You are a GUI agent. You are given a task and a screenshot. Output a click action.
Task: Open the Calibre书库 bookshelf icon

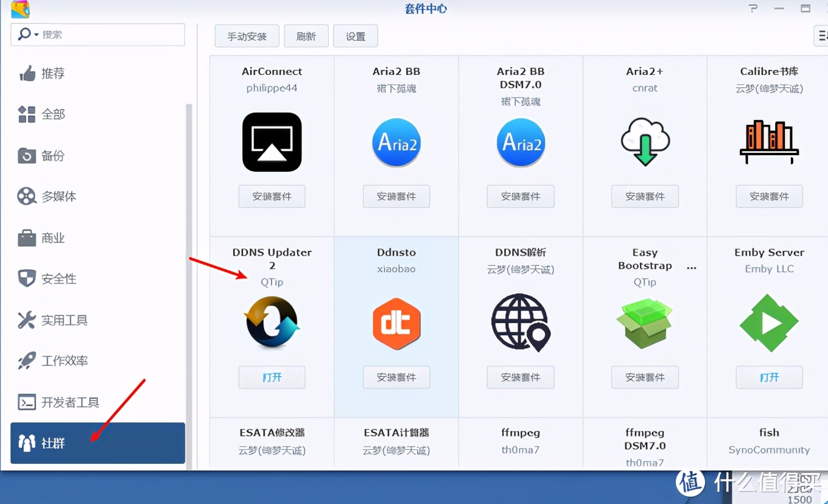click(769, 142)
